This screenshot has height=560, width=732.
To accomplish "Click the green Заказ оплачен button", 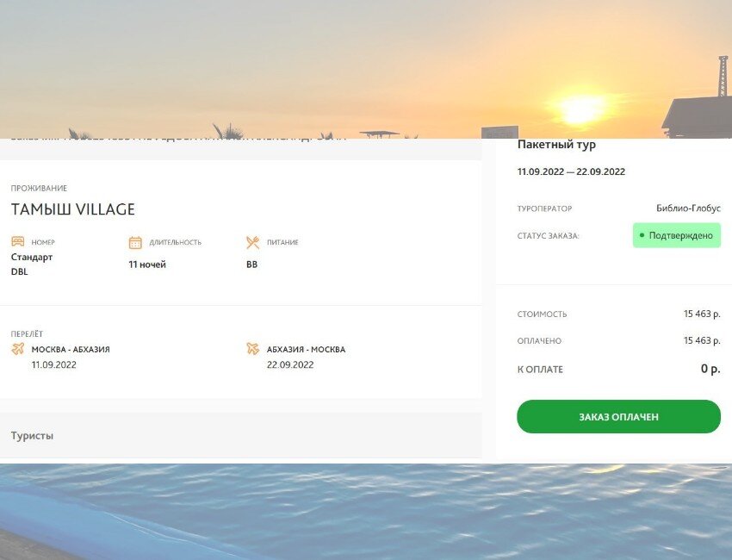I will [618, 417].
